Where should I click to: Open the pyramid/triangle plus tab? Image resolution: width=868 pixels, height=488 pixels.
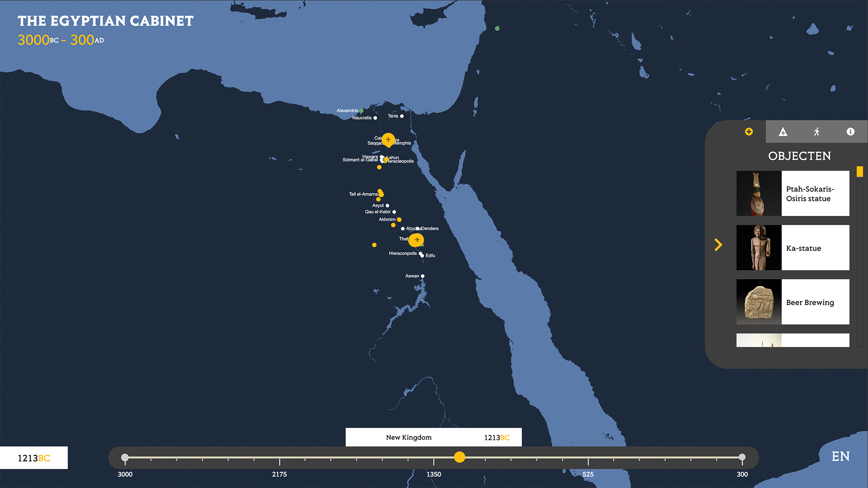pos(783,132)
